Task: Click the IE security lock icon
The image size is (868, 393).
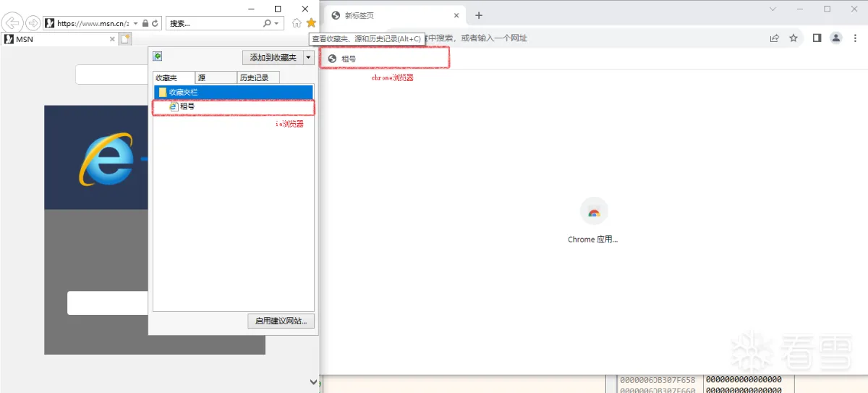Action: (x=145, y=23)
